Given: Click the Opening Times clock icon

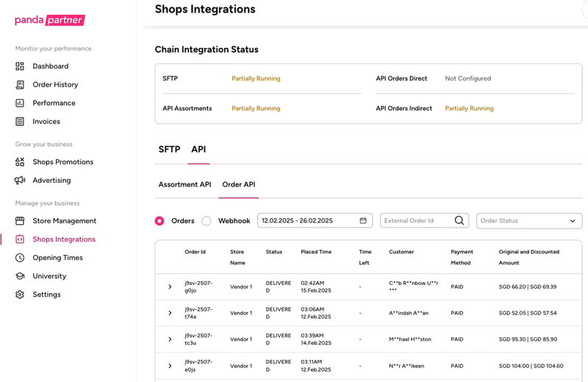Looking at the screenshot, I should pos(20,258).
